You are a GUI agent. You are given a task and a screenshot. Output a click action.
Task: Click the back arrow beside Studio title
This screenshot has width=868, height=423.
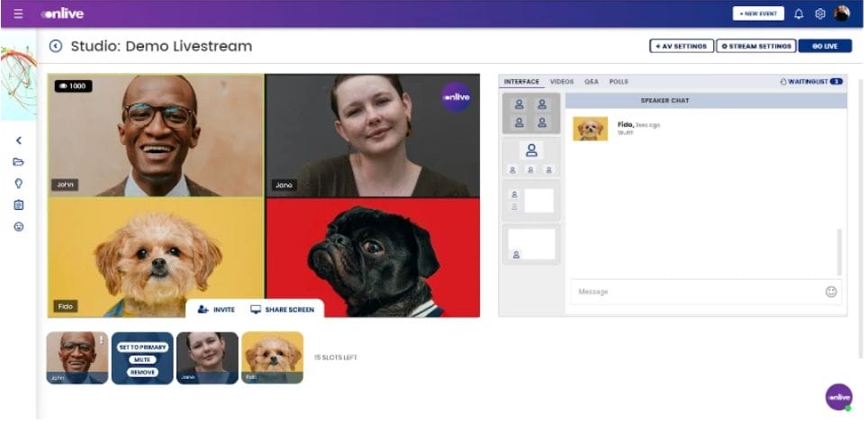pos(56,46)
